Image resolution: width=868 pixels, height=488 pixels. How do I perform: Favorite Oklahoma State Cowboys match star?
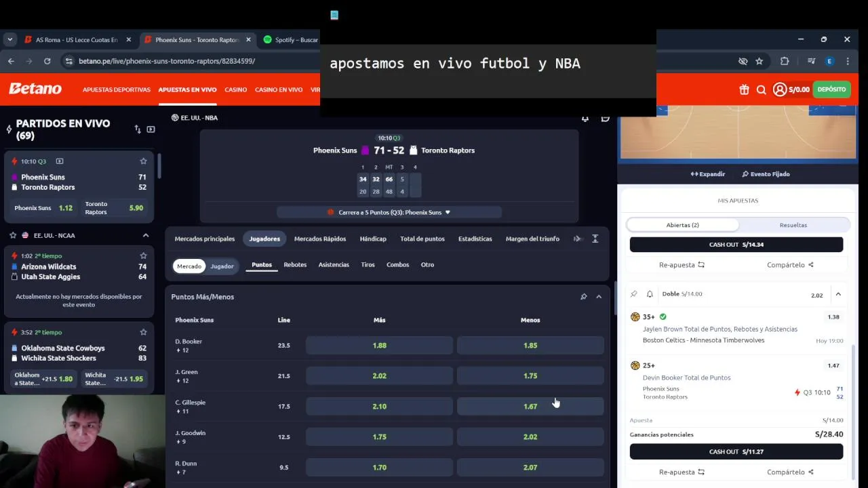tap(143, 332)
